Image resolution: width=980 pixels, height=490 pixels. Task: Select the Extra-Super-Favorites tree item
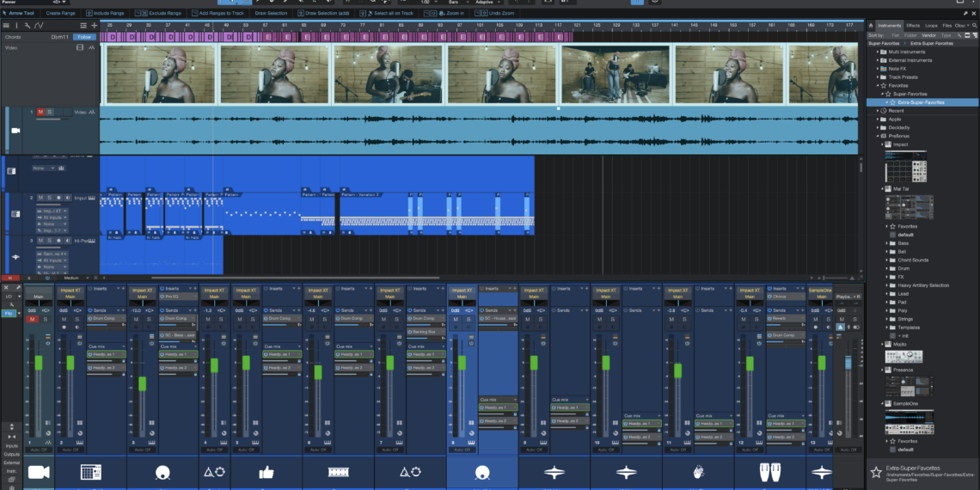click(921, 102)
